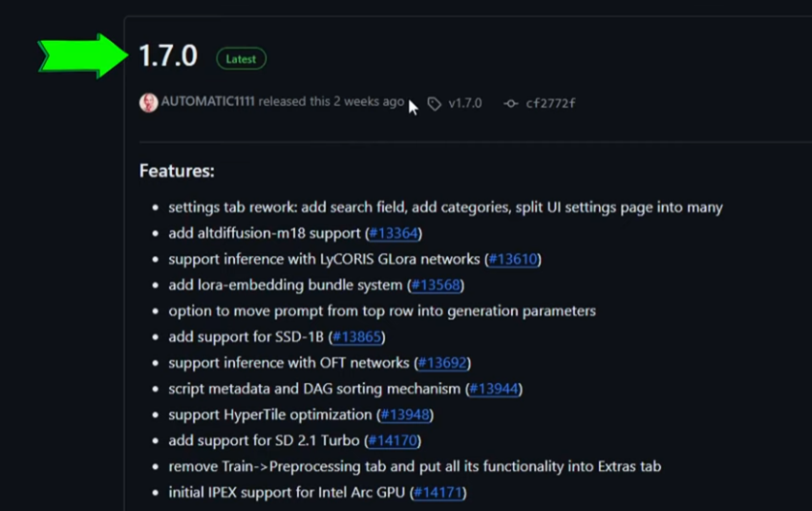Open pull request #13865
This screenshot has height=511, width=812.
point(357,337)
